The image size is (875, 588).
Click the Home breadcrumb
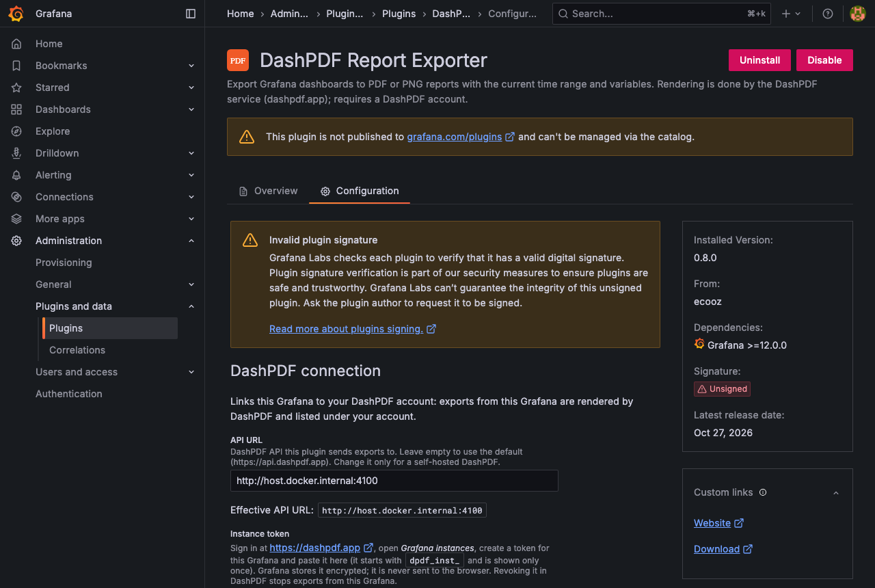point(240,14)
